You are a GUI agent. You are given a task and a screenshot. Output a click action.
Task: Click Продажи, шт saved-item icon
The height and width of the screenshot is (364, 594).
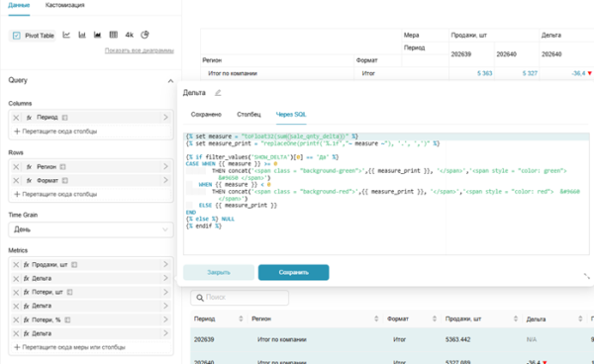tap(74, 265)
